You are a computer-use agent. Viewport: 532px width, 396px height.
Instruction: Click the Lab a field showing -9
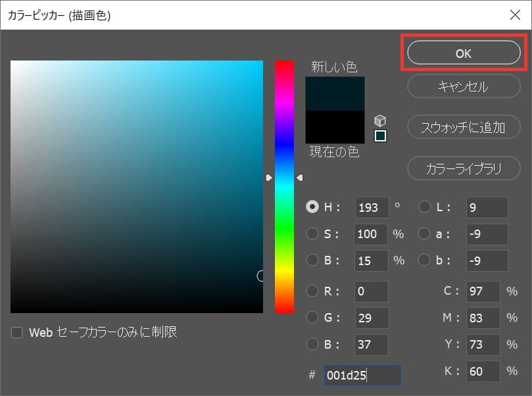click(x=487, y=234)
